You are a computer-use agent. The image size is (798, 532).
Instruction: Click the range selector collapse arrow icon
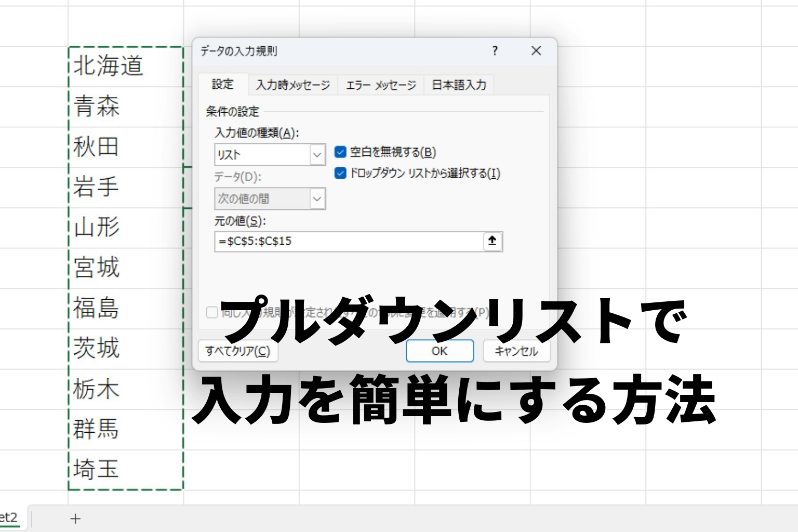tap(492, 241)
